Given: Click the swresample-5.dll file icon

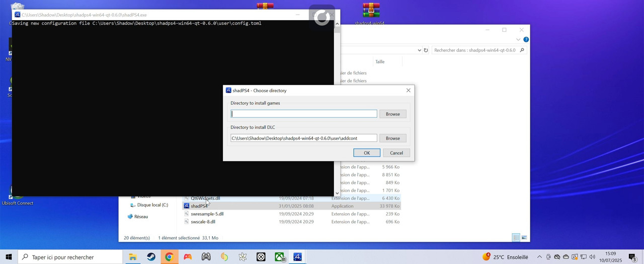Looking at the screenshot, I should tap(186, 214).
